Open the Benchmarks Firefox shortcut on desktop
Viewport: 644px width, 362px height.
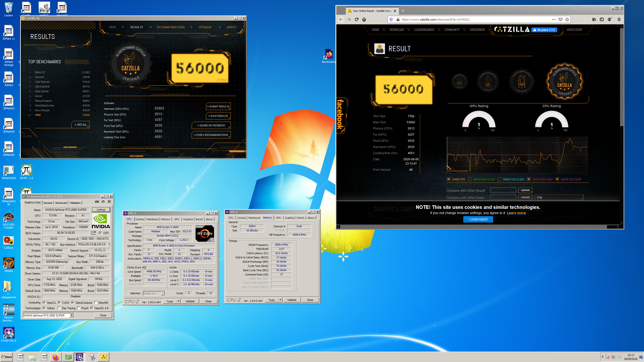329,56
